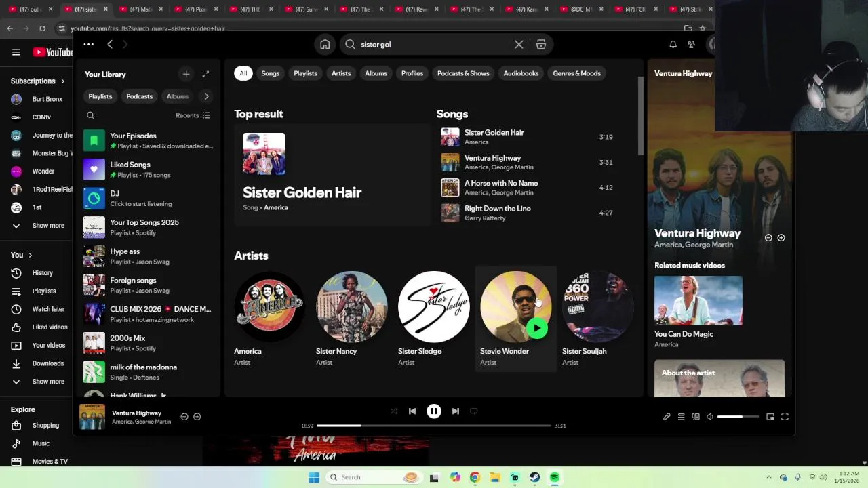The width and height of the screenshot is (868, 488).
Task: Click minus icon in Now Playing panel
Action: pyautogui.click(x=768, y=238)
